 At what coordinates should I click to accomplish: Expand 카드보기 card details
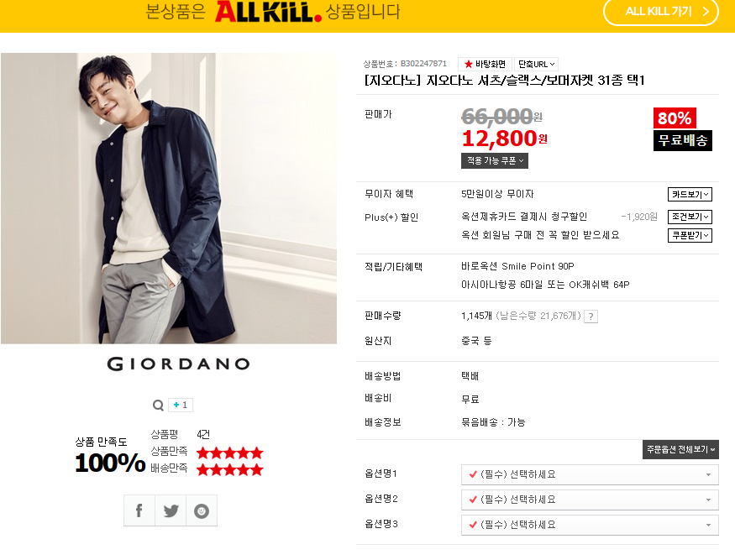click(x=690, y=195)
